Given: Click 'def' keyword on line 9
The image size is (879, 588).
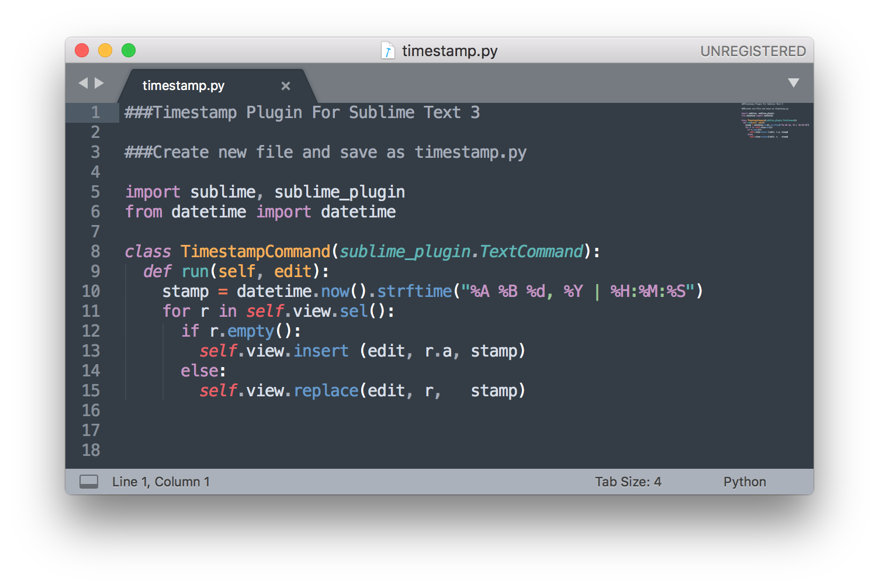Looking at the screenshot, I should 157,271.
